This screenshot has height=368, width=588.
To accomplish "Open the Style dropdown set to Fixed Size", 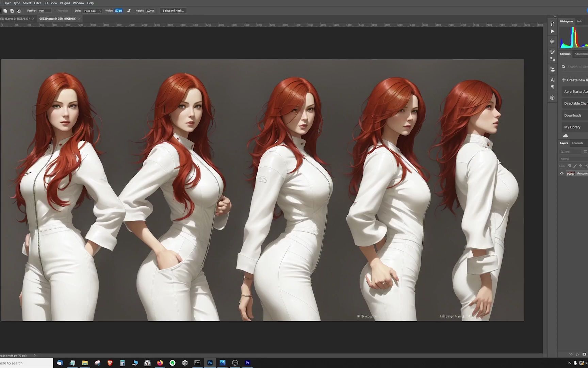I will coord(93,11).
